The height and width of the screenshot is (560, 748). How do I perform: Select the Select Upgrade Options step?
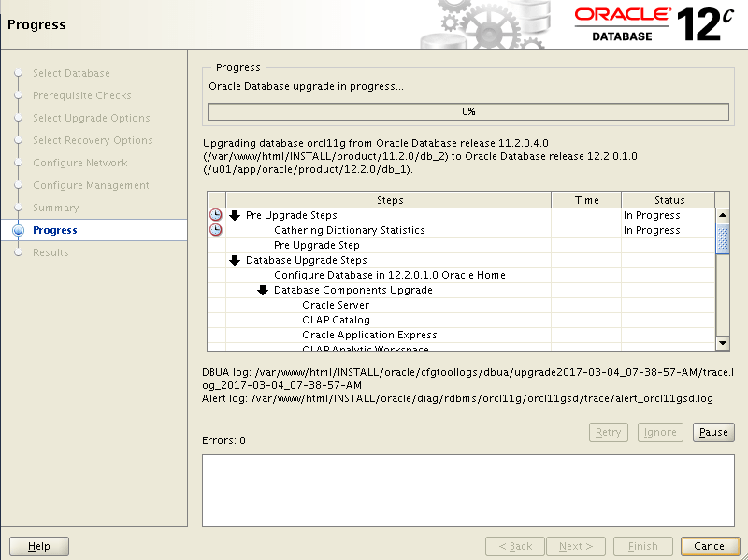point(91,118)
